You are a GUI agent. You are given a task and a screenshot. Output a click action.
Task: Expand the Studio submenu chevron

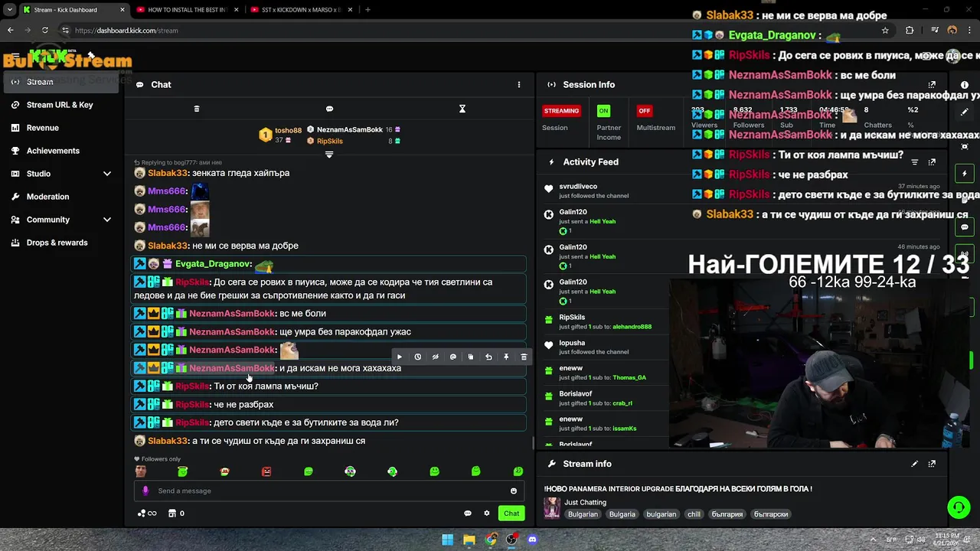click(x=107, y=174)
